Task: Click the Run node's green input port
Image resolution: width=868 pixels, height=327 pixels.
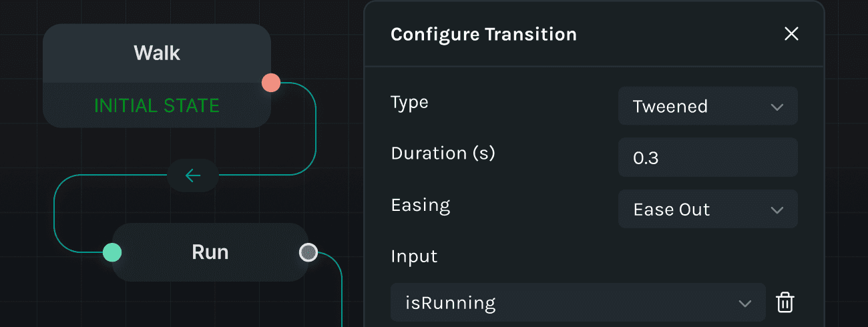Action: pos(112,252)
